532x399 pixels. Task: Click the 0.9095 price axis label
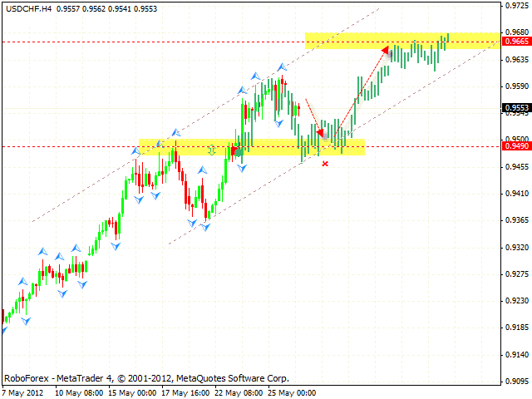click(x=517, y=382)
